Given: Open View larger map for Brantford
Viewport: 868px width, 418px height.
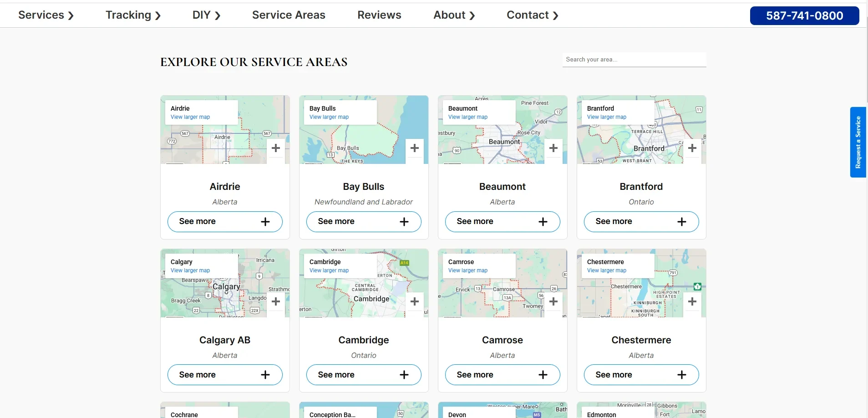Looking at the screenshot, I should [x=607, y=117].
